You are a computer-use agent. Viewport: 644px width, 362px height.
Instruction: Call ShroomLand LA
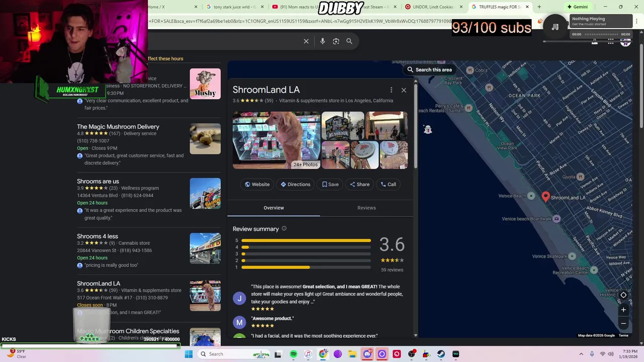click(x=388, y=185)
